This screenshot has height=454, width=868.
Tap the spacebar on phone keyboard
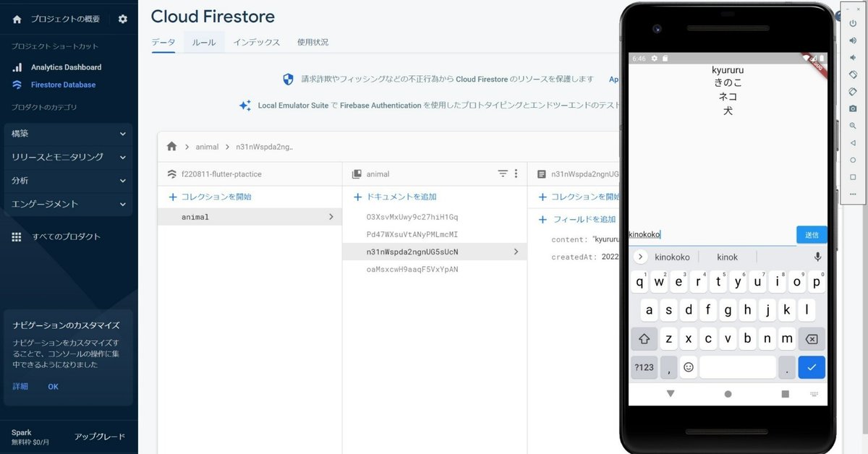(738, 367)
